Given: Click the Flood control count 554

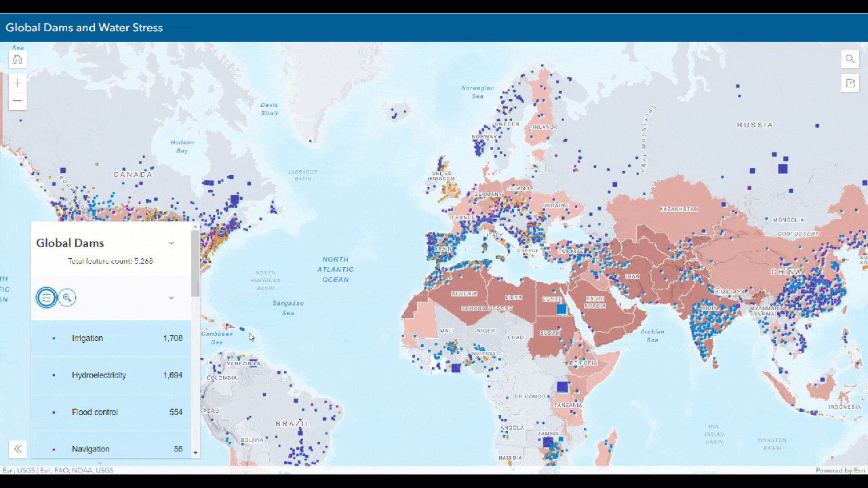Looking at the screenshot, I should coord(176,412).
